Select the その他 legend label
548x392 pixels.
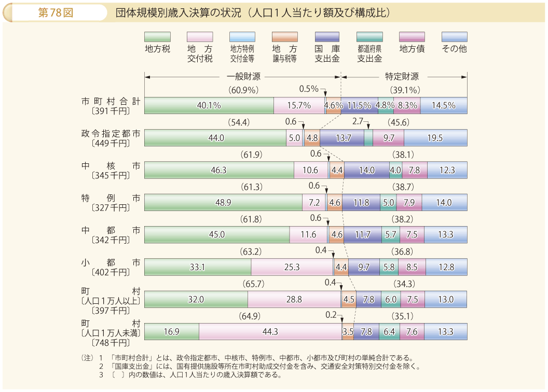(455, 49)
